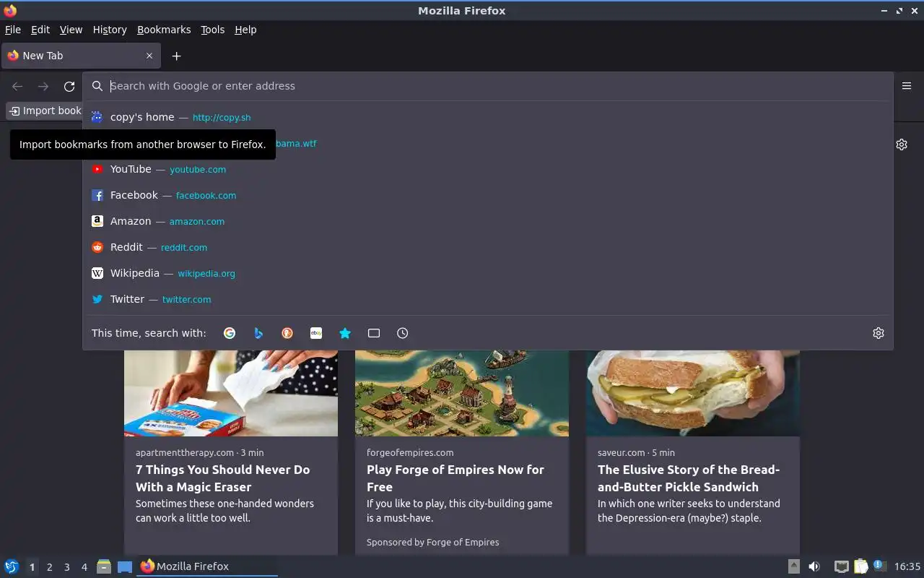
Task: Click the Mozilla Firefox taskbar entry
Action: 207,566
